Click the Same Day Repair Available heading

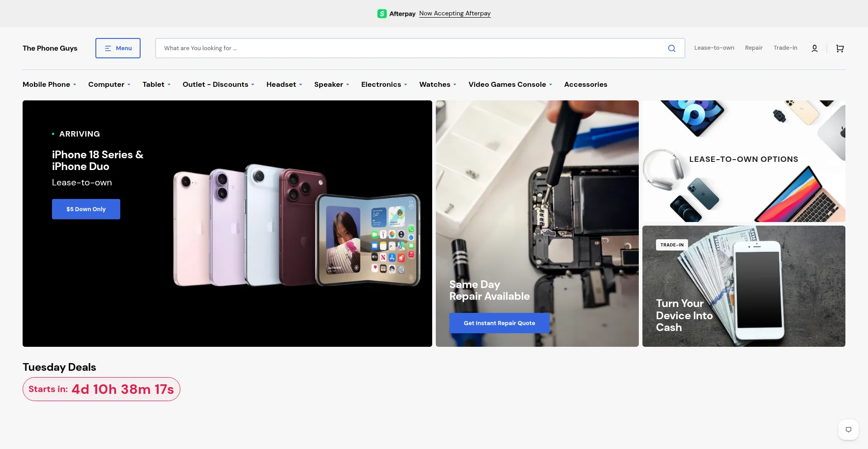(490, 290)
